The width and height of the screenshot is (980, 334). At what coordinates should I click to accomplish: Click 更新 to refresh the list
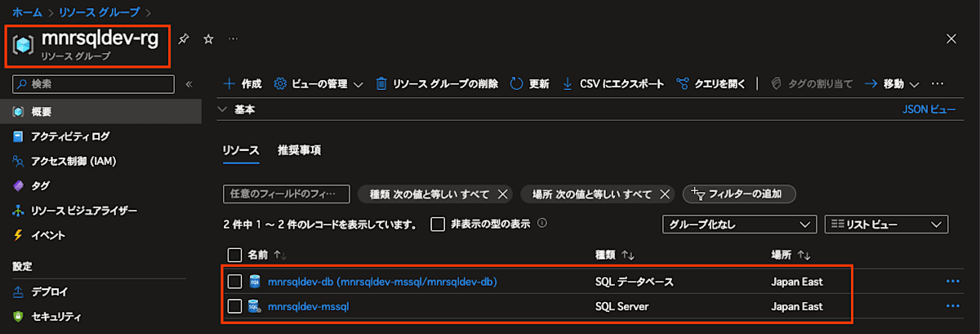[x=529, y=84]
